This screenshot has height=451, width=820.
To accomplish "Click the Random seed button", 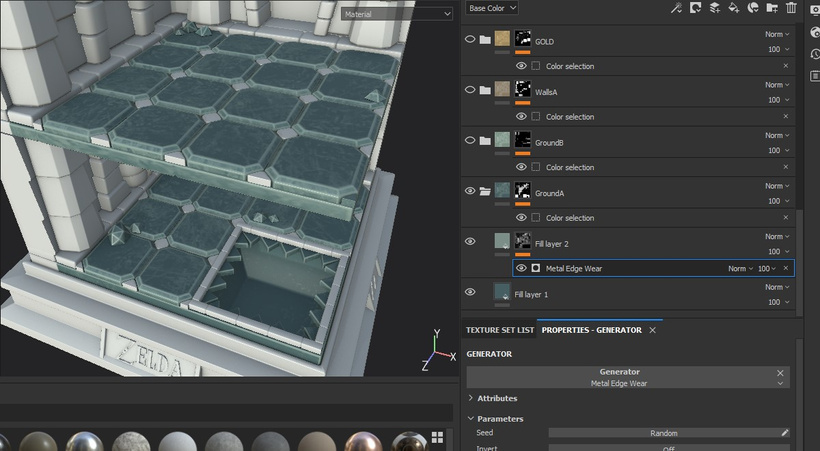I will tap(663, 433).
